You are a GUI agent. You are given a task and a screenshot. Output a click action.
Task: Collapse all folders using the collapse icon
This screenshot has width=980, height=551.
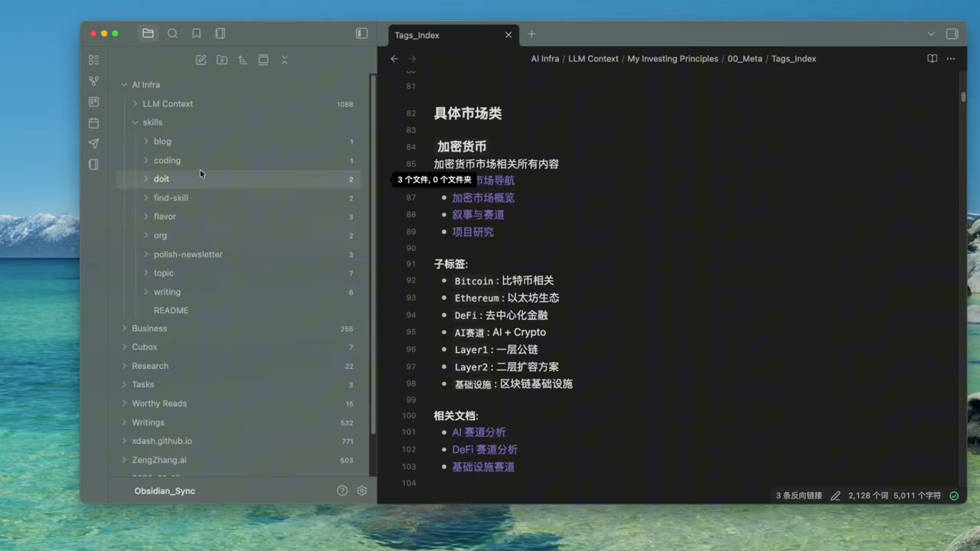click(x=284, y=60)
